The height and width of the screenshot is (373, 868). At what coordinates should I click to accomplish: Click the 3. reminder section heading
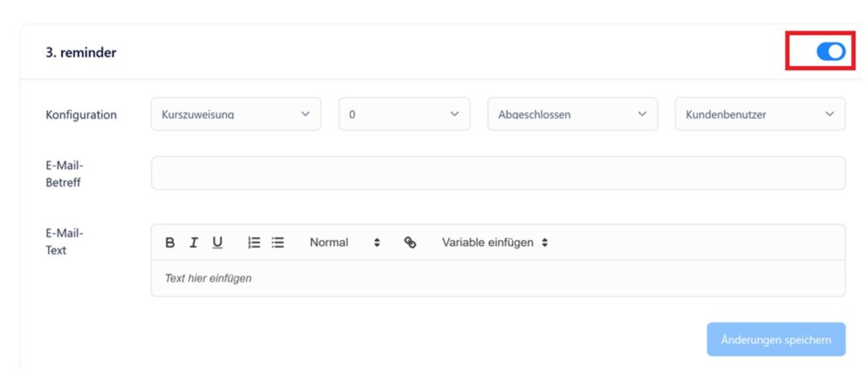tap(81, 53)
